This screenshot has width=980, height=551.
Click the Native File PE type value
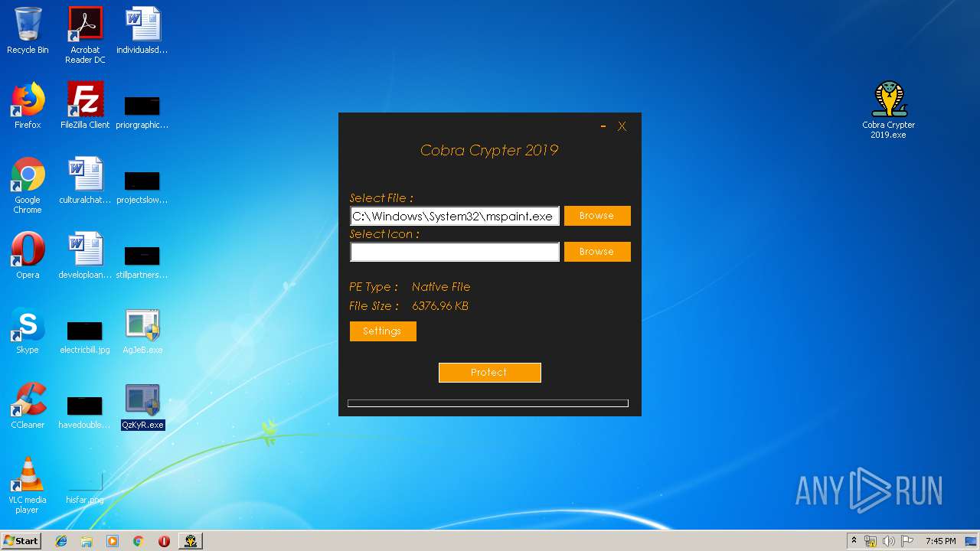pos(441,287)
